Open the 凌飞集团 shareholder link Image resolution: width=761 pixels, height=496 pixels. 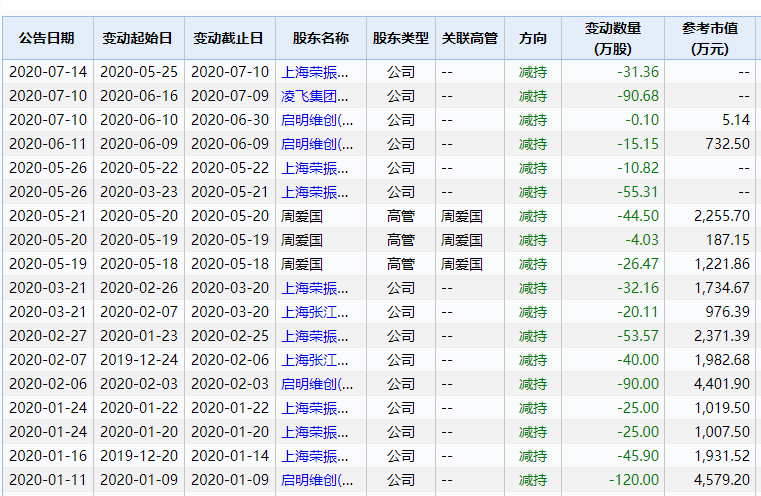315,96
